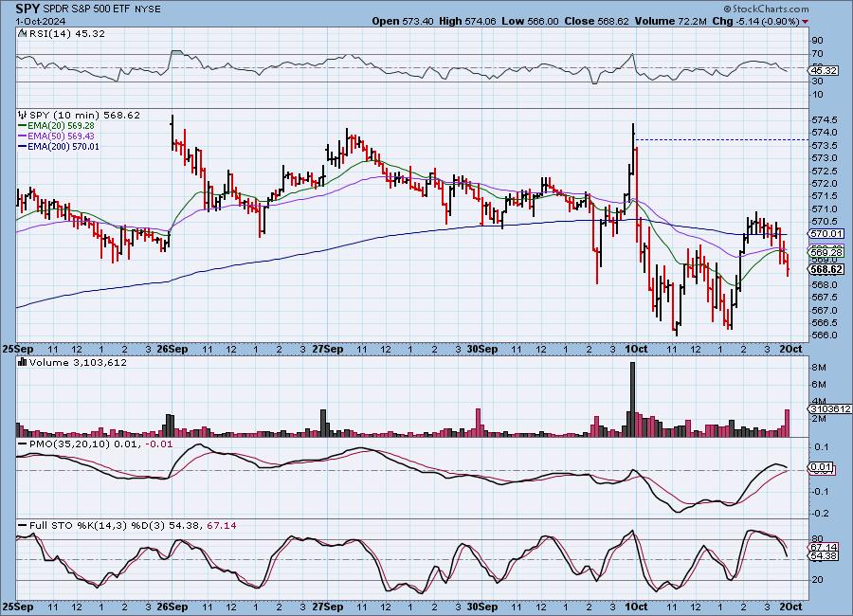Screen dimensions: 853x616
Task: Click the 566.0 price axis label
Action: click(824, 335)
